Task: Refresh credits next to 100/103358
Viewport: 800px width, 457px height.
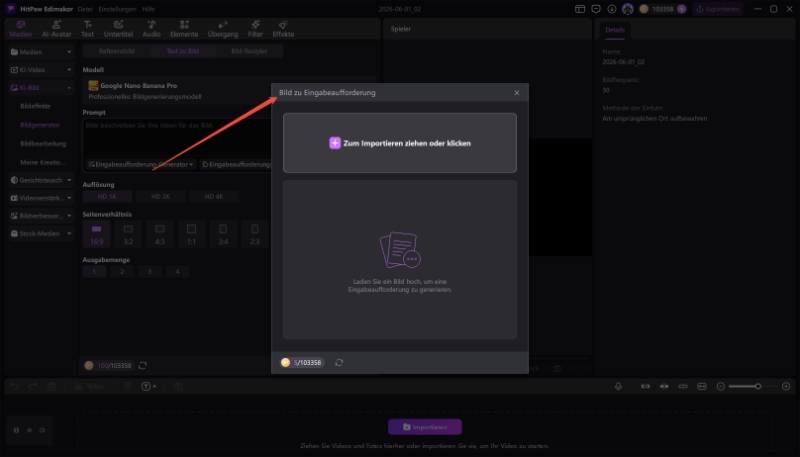Action: 143,366
